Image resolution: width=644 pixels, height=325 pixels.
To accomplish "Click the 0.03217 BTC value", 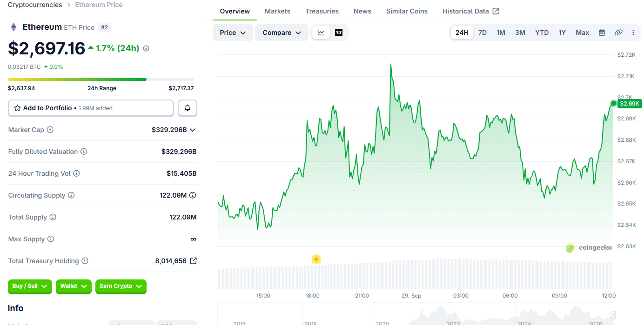I will 24,67.
